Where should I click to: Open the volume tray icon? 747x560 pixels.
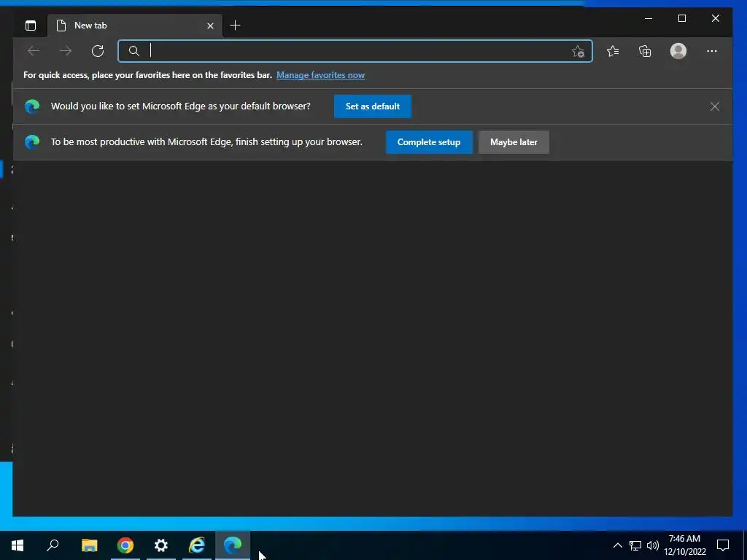click(653, 545)
